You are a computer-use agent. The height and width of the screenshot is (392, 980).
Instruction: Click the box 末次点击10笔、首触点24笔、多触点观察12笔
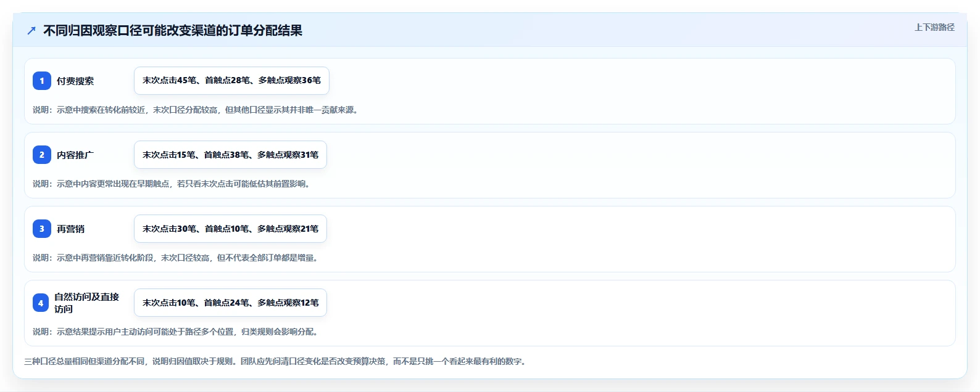click(x=230, y=303)
